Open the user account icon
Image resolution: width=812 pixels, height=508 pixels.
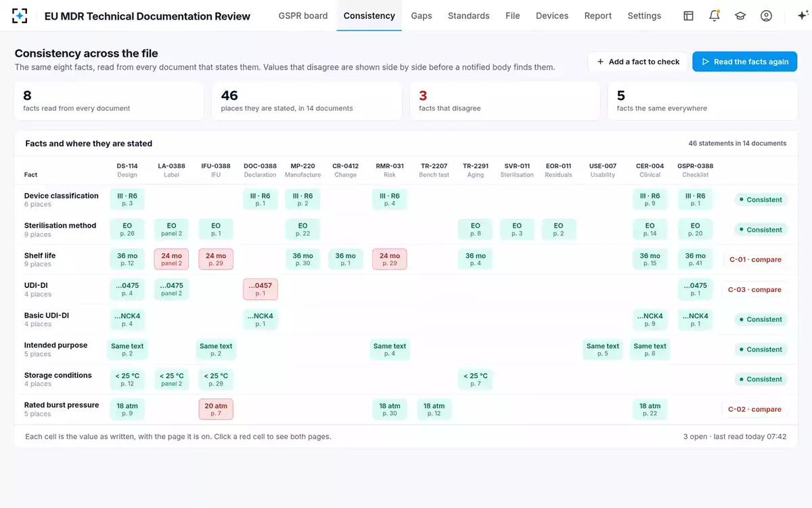pos(766,16)
